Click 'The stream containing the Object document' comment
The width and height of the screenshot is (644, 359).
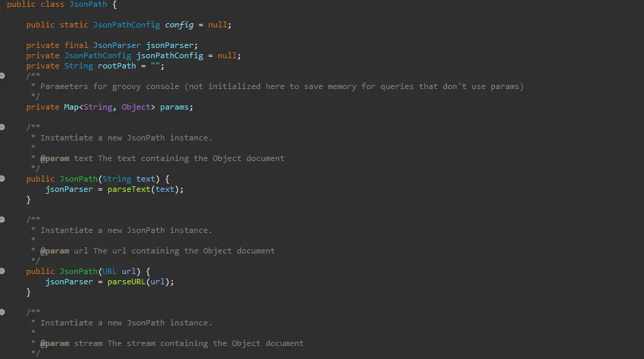(x=206, y=343)
